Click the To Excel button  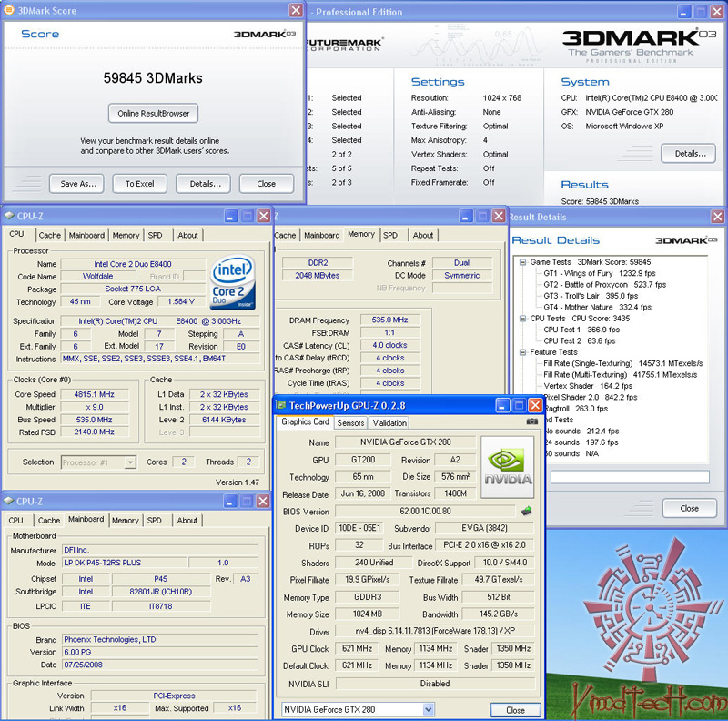[x=140, y=184]
